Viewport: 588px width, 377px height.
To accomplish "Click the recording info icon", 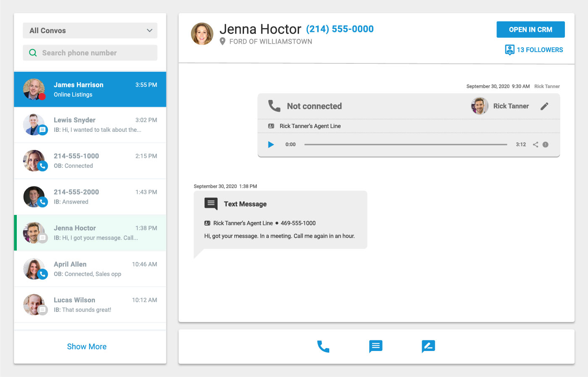I will pyautogui.click(x=546, y=144).
